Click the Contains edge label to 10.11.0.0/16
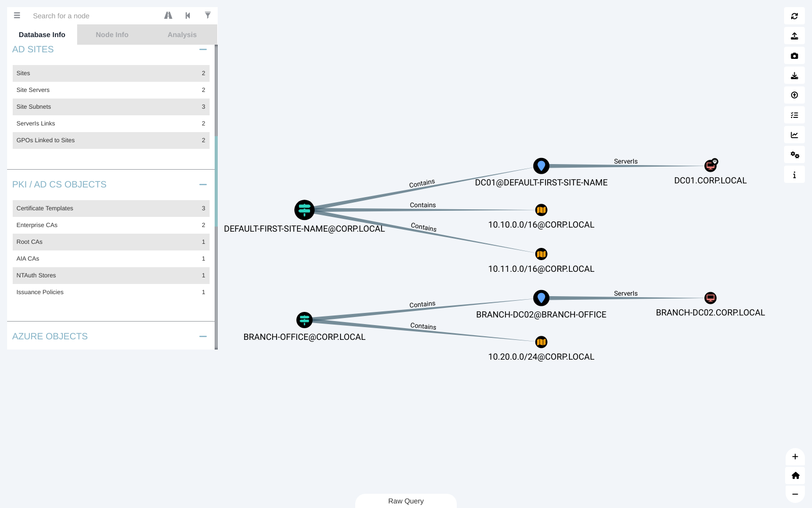 424,227
